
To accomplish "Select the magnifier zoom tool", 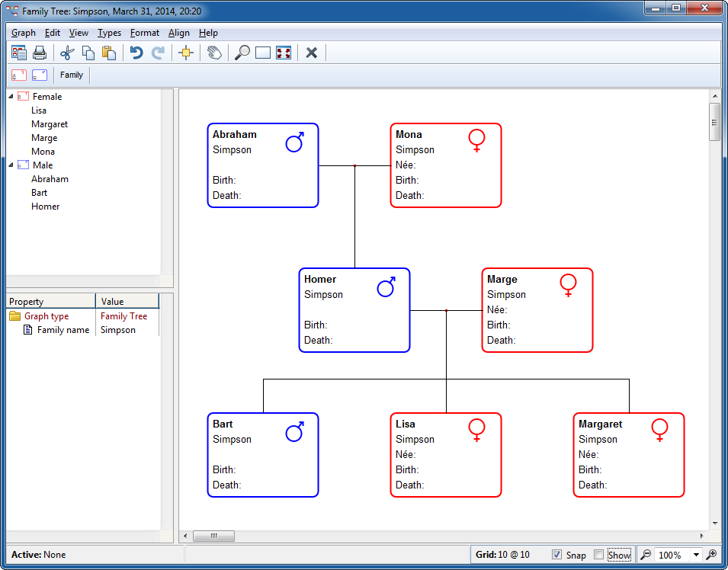I will point(242,53).
